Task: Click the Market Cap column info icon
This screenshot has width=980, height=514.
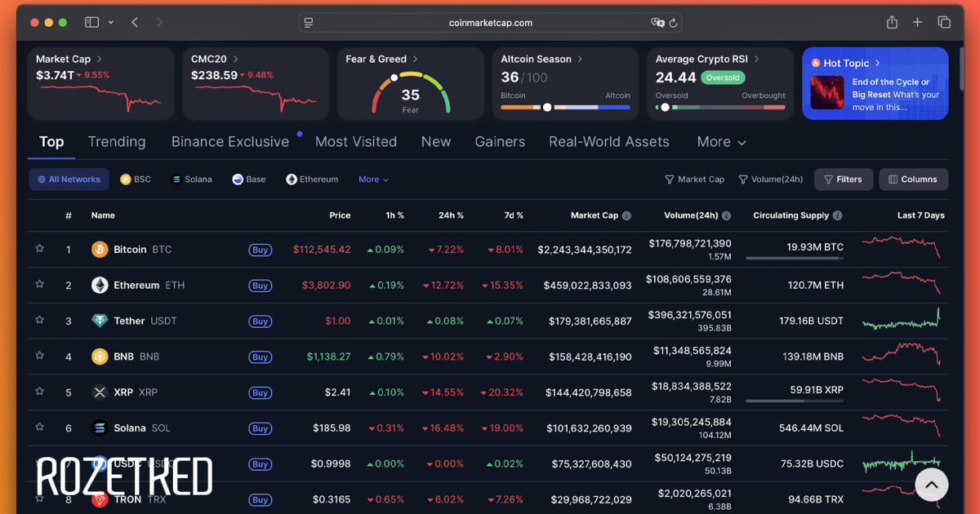Action: (x=626, y=216)
